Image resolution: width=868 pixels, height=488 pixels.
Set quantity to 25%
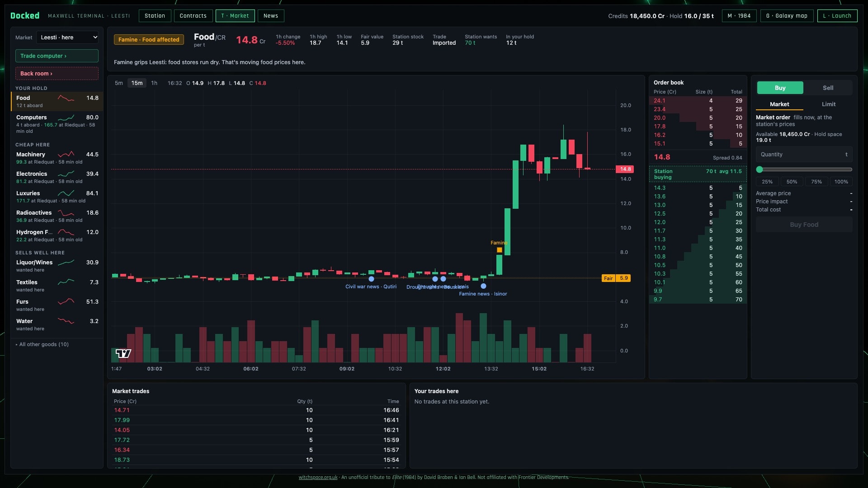[x=768, y=182]
